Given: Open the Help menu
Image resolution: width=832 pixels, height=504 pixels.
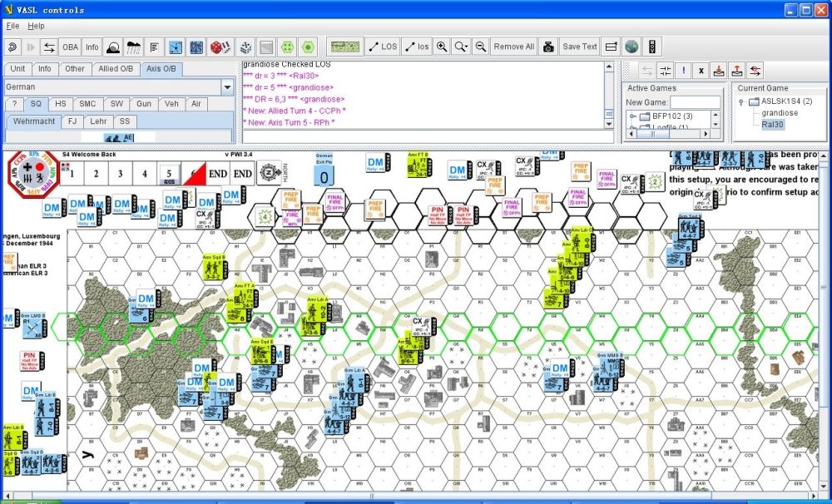Looking at the screenshot, I should 36,26.
